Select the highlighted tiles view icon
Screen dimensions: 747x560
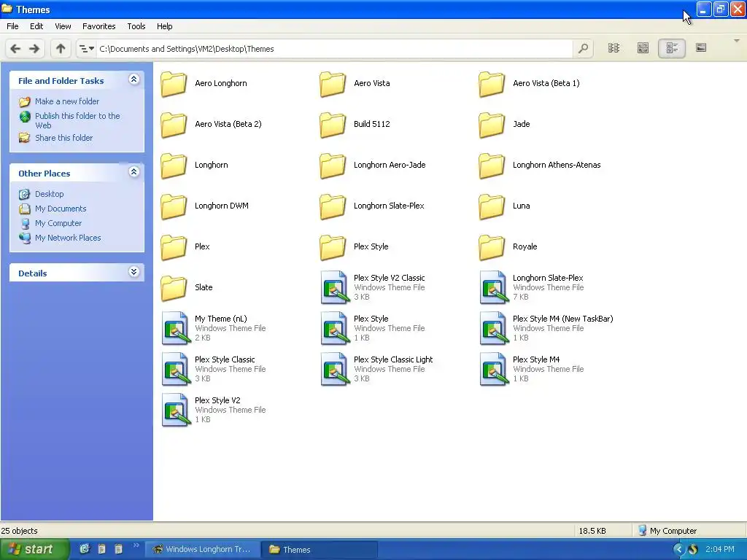[x=672, y=48]
